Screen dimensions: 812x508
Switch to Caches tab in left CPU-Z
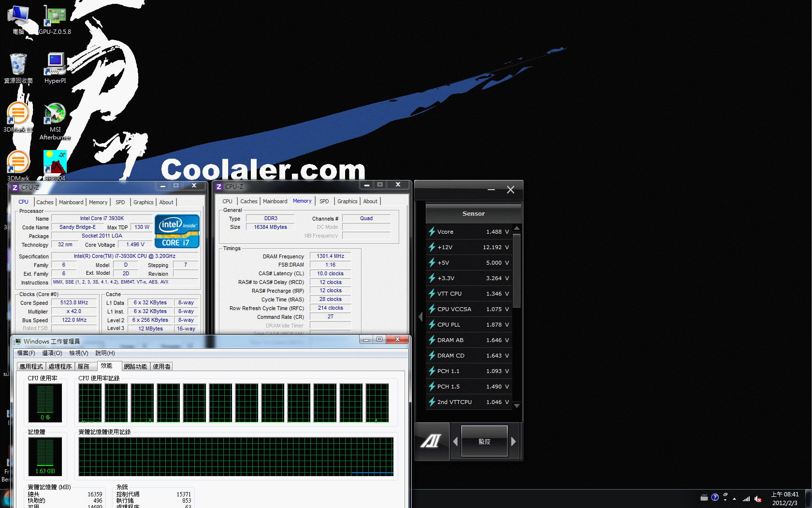[x=45, y=202]
